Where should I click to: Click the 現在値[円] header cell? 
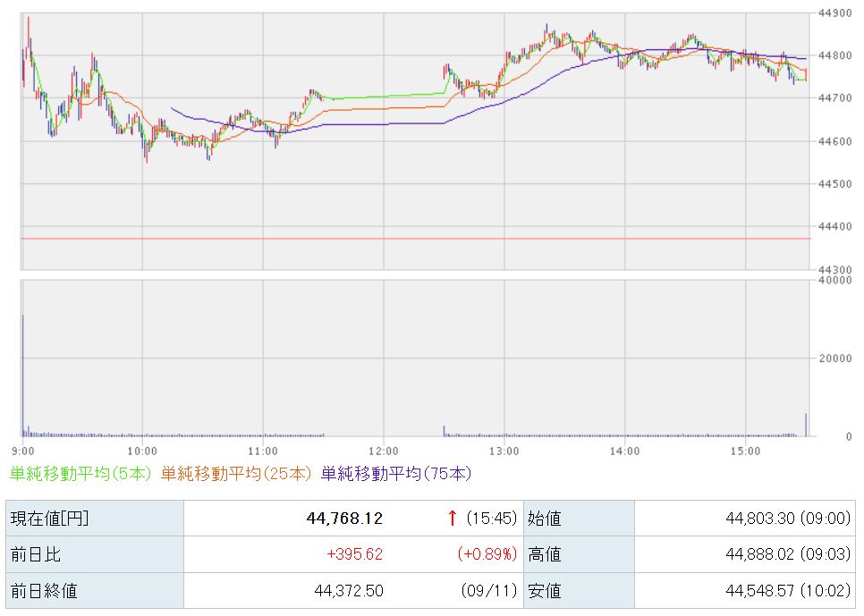point(49,519)
